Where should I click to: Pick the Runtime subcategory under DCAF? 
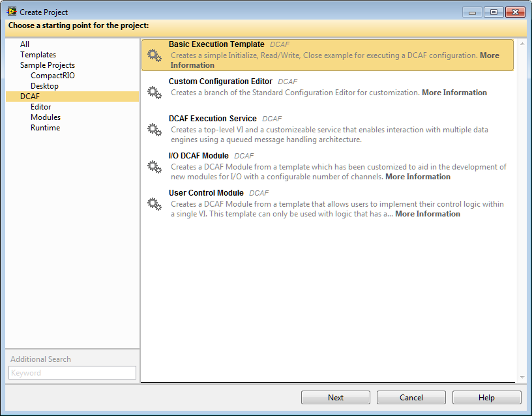click(x=45, y=128)
